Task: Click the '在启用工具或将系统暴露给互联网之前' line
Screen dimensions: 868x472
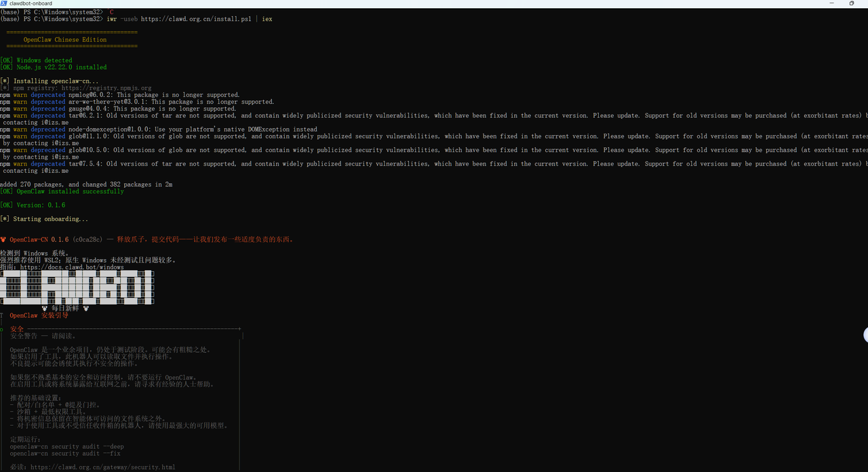Action: coord(112,385)
